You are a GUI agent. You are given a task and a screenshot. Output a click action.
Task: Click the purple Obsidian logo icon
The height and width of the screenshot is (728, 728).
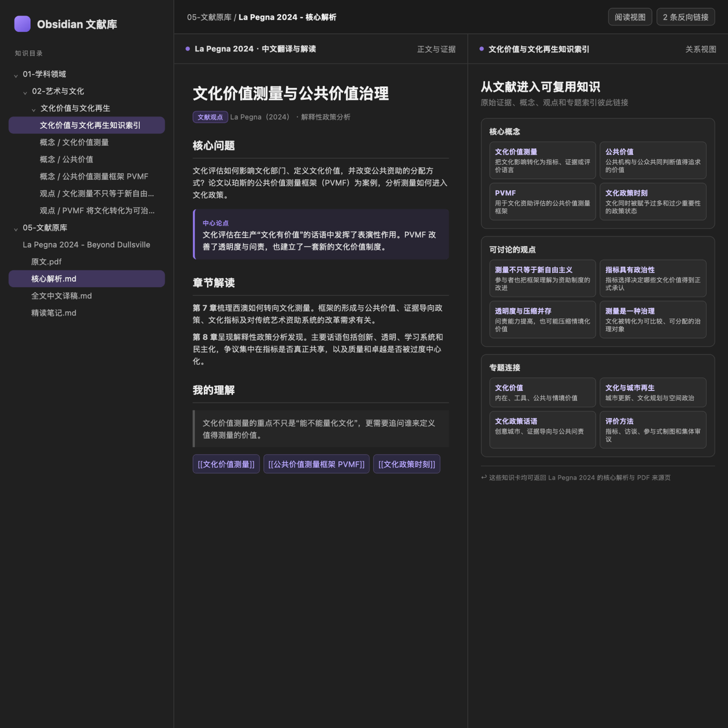pos(22,24)
